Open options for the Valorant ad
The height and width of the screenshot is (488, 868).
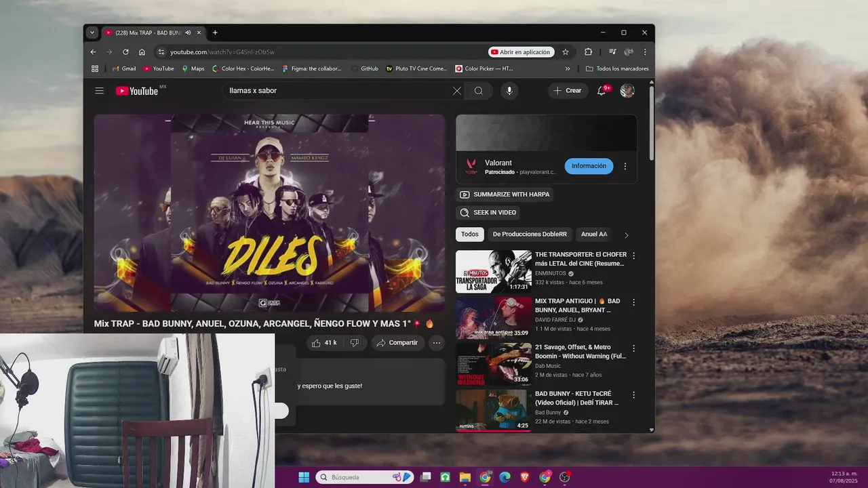[x=625, y=166]
